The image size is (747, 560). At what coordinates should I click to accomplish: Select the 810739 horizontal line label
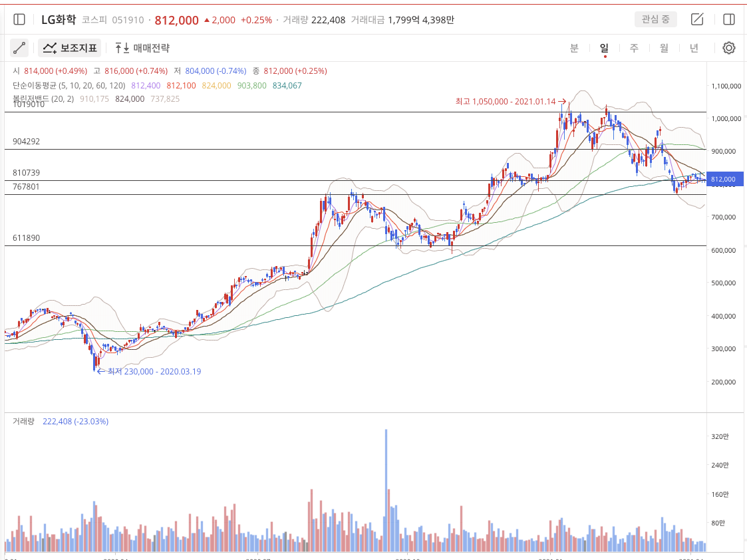click(x=26, y=173)
